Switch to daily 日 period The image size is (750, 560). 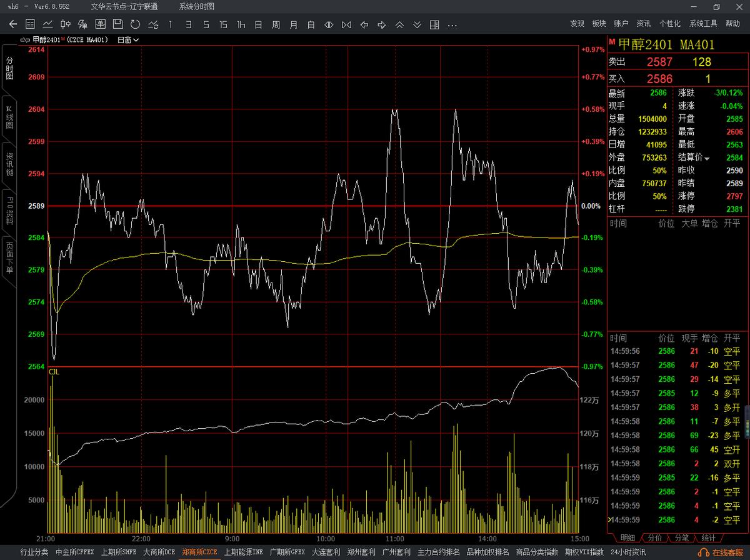click(258, 25)
